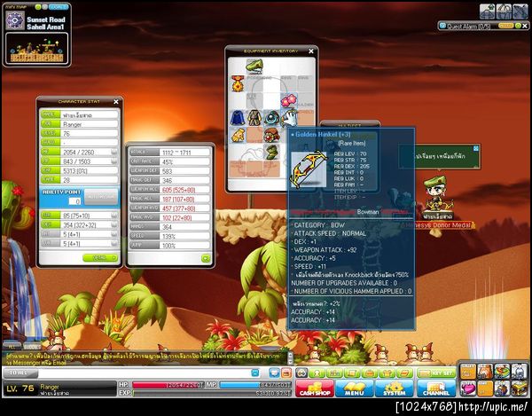Image resolution: width=532 pixels, height=416 pixels.
Task: Click the blue MP gauge bar
Action: pos(255,385)
